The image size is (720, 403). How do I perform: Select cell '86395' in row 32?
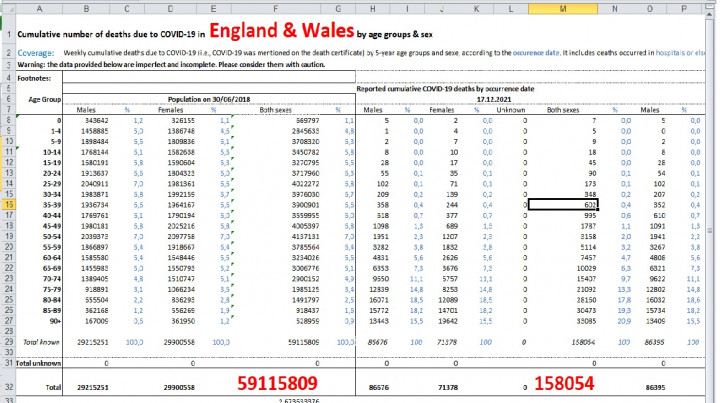click(649, 387)
